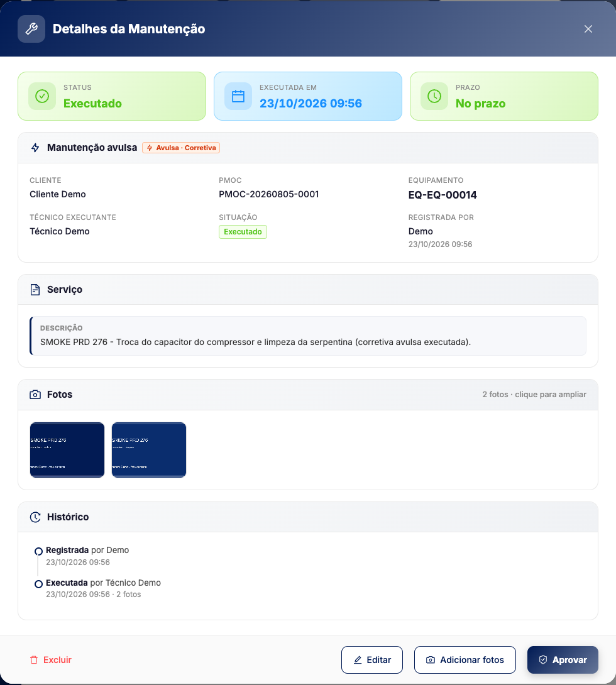Open the second photo thumbnail
The width and height of the screenshot is (616, 685).
[149, 449]
